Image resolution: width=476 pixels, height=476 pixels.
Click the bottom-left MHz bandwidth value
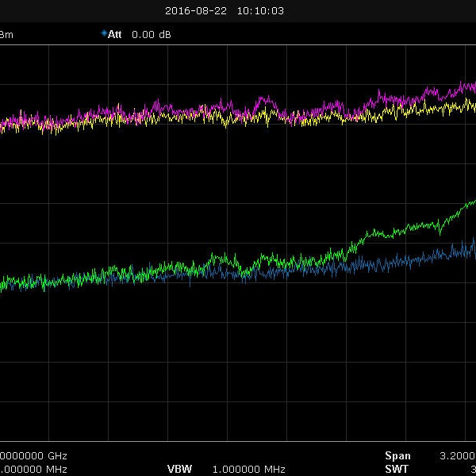point(33,469)
